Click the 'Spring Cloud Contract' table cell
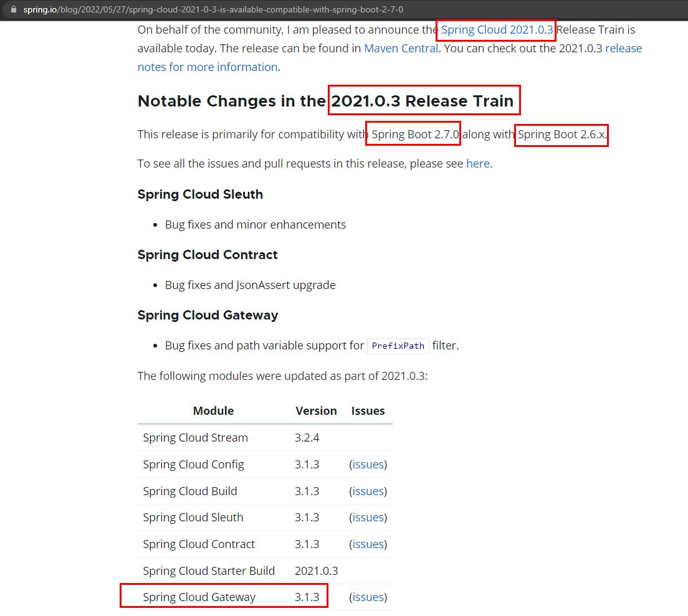This screenshot has width=688, height=616. coord(199,544)
